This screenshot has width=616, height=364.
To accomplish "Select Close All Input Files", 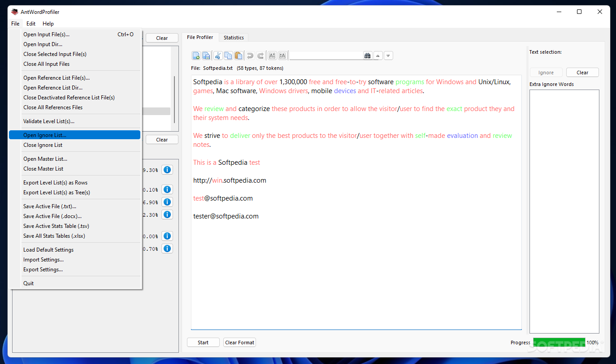I will click(74, 64).
